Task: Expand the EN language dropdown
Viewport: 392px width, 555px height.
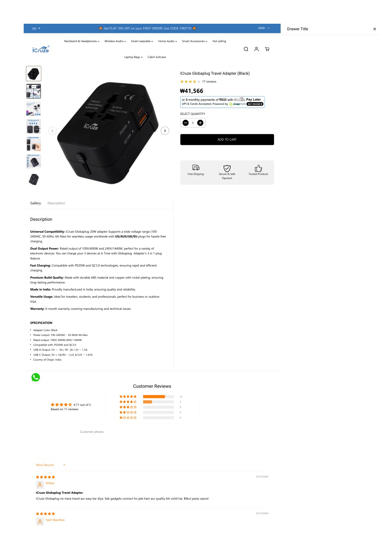Action: (x=36, y=28)
